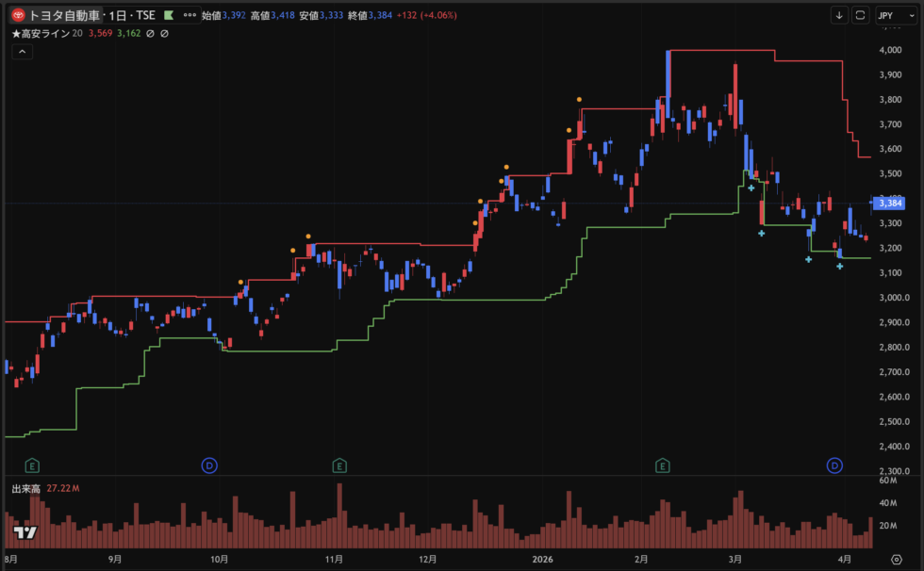Screen dimensions: 924x571
Task: Toggle the green flag on the symbol
Action: (x=168, y=15)
